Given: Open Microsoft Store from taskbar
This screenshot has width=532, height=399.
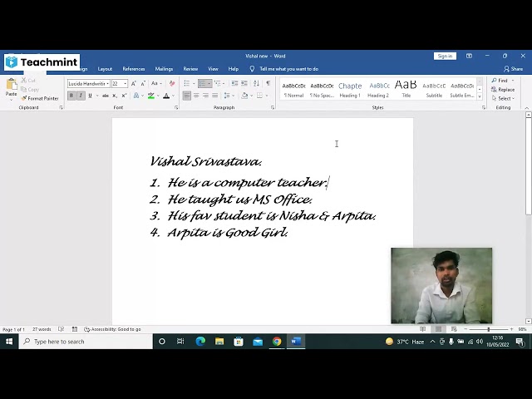Looking at the screenshot, I should (239, 342).
